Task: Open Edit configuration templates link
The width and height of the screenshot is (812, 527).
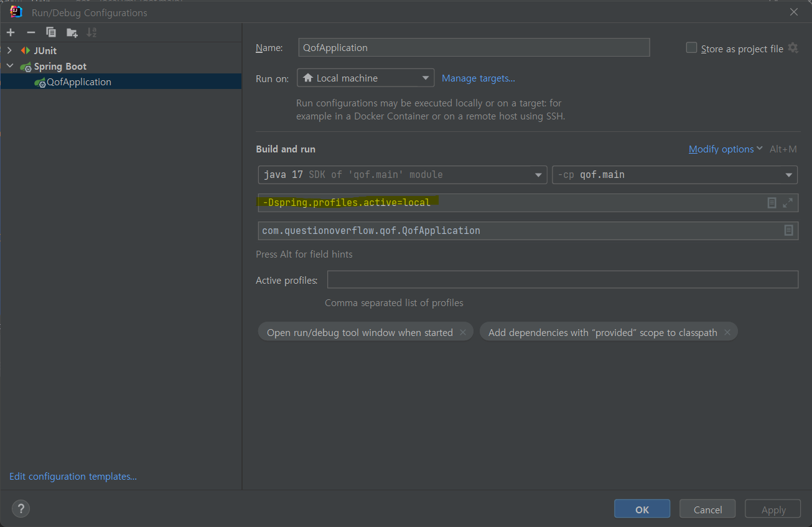Action: [x=73, y=477]
